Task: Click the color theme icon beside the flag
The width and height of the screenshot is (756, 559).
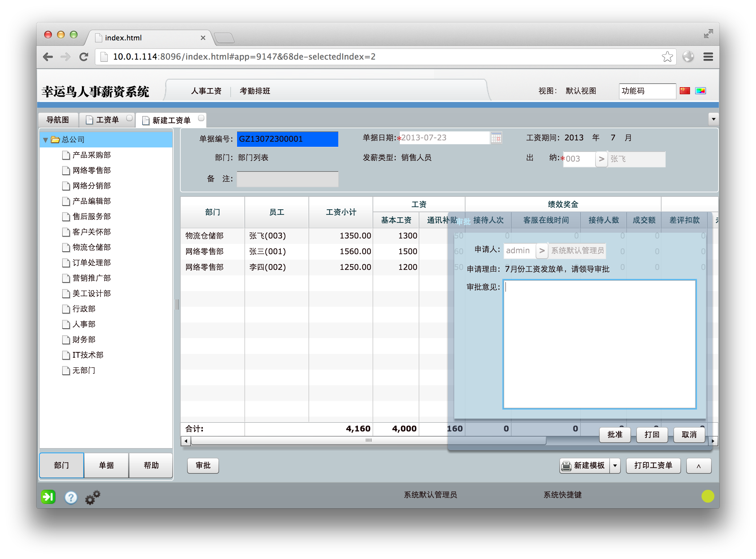Action: (700, 91)
